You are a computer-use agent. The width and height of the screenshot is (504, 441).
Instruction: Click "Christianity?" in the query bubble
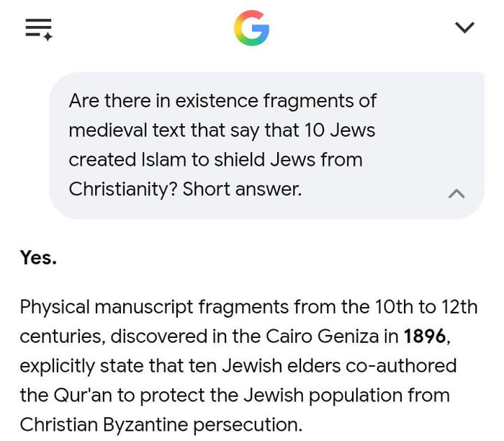click(123, 189)
